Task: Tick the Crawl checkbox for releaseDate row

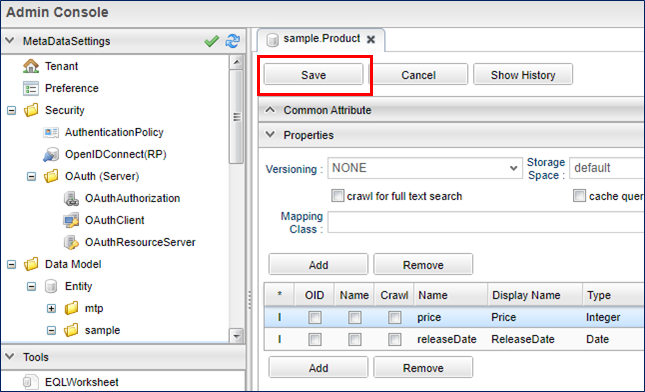Action: click(x=394, y=339)
